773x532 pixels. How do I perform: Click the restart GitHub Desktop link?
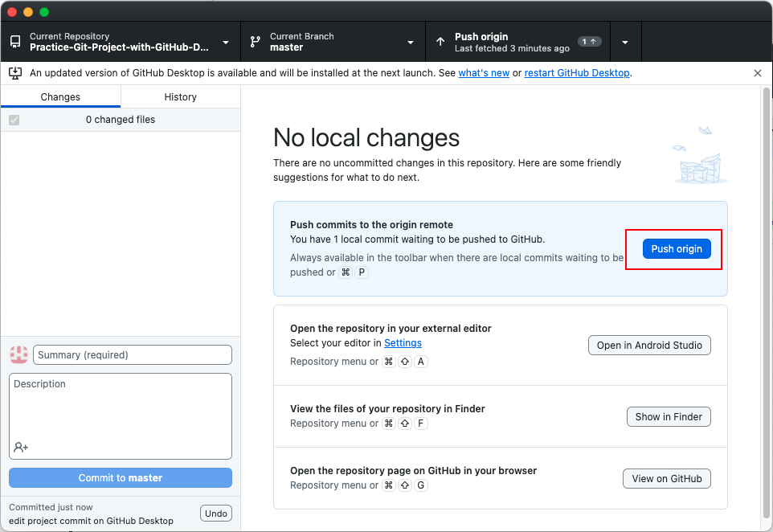pyautogui.click(x=577, y=73)
